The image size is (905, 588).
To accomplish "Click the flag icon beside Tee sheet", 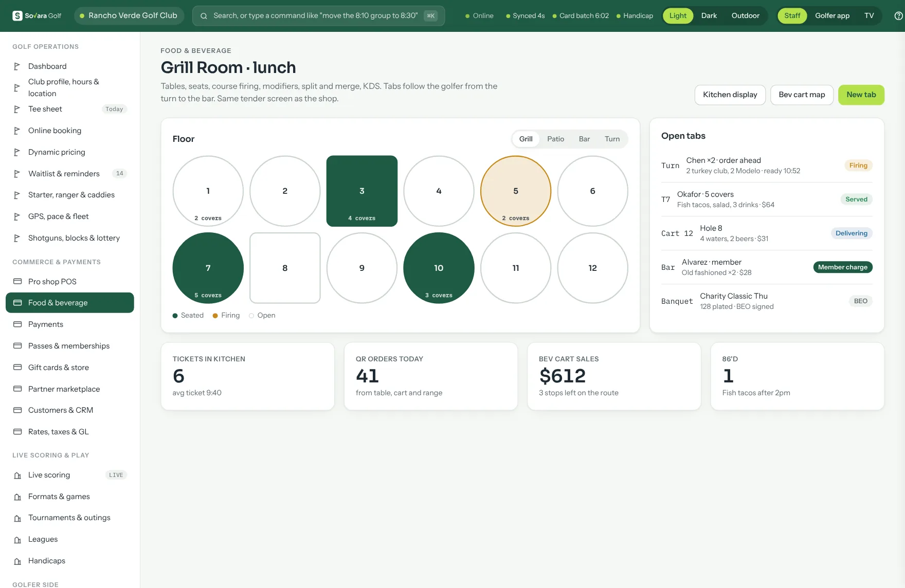I will pos(17,109).
